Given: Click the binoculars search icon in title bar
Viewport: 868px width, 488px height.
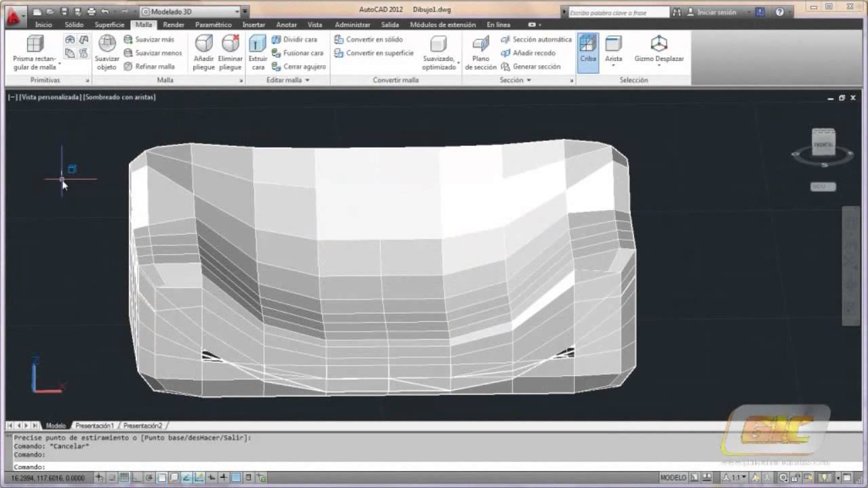Looking at the screenshot, I should 677,12.
